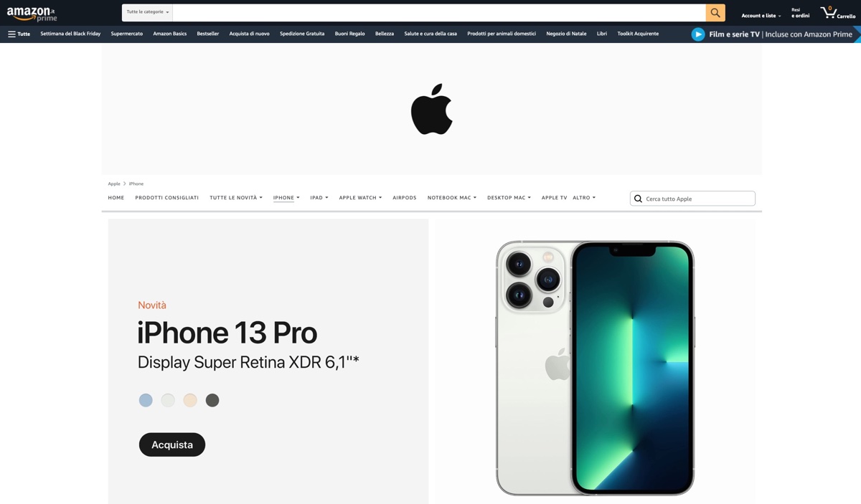The image size is (861, 504).
Task: Open the Tutte hamburger menu
Action: click(19, 34)
